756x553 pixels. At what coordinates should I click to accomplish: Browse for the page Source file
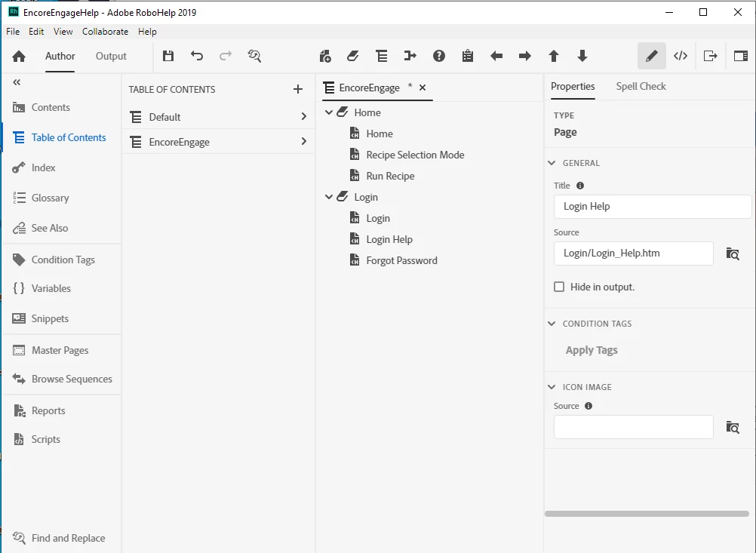(733, 253)
